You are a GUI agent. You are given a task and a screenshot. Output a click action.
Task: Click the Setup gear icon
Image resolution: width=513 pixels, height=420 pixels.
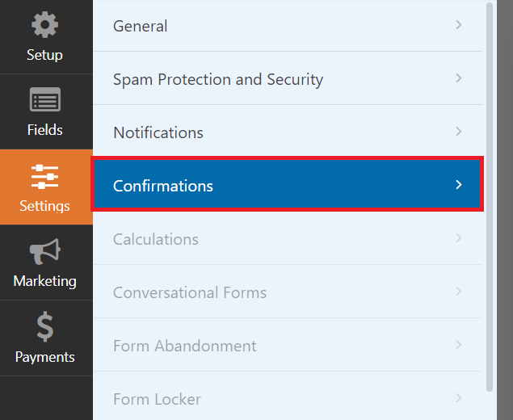(45, 25)
